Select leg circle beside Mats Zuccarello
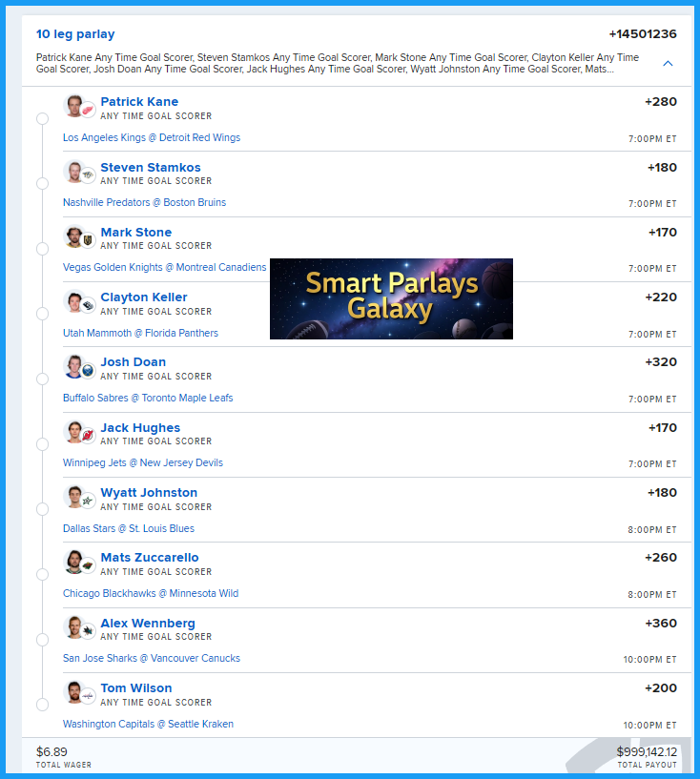 tap(43, 574)
